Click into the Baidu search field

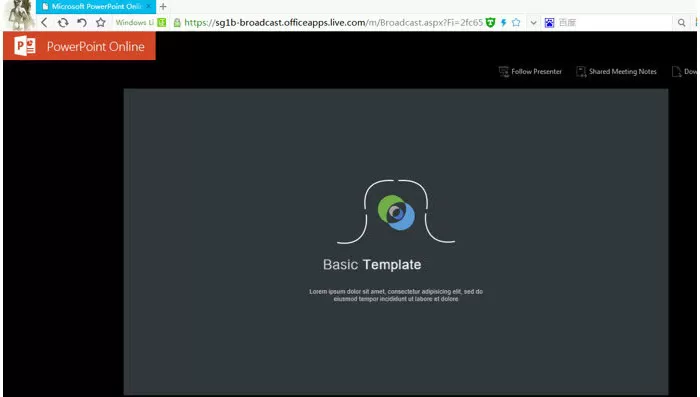click(614, 22)
